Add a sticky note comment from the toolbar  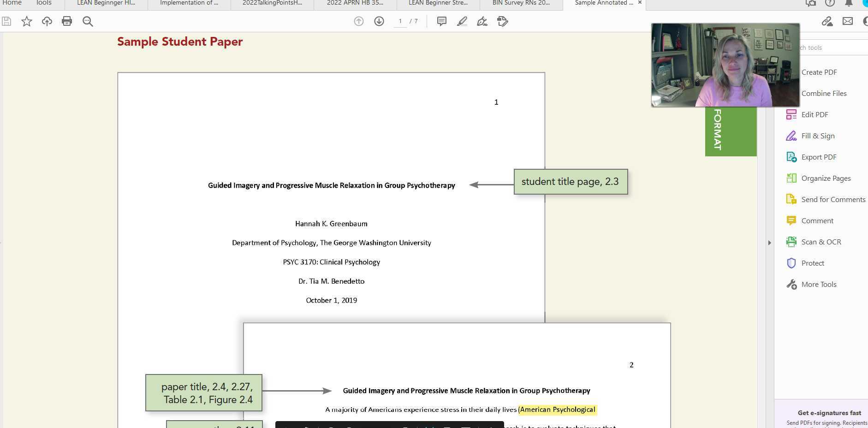point(441,21)
